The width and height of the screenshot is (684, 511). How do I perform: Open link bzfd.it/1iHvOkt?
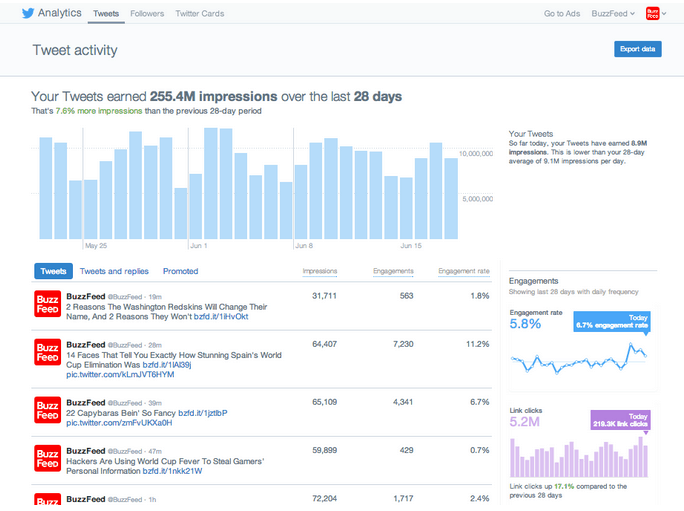pos(221,316)
